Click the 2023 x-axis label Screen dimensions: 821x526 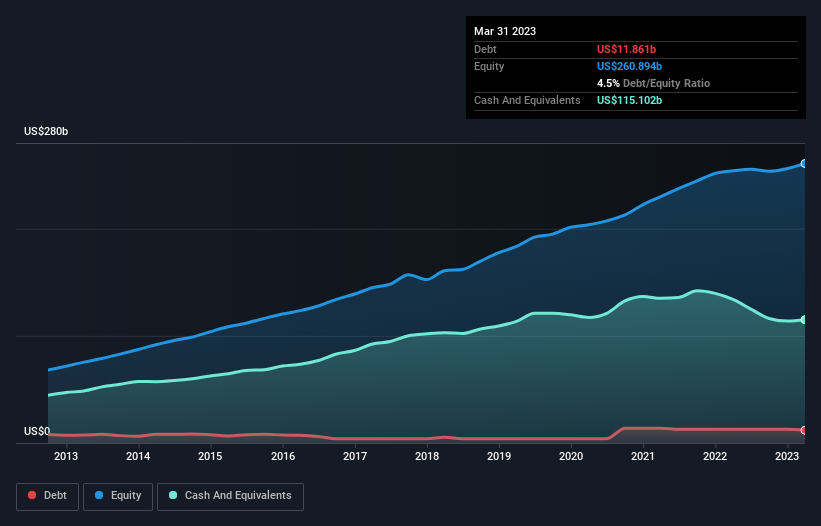[787, 456]
